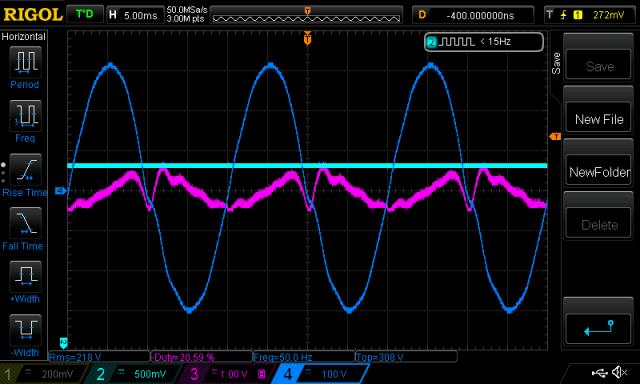
Task: Choose the Fall Time measurement icon
Action: 25,223
